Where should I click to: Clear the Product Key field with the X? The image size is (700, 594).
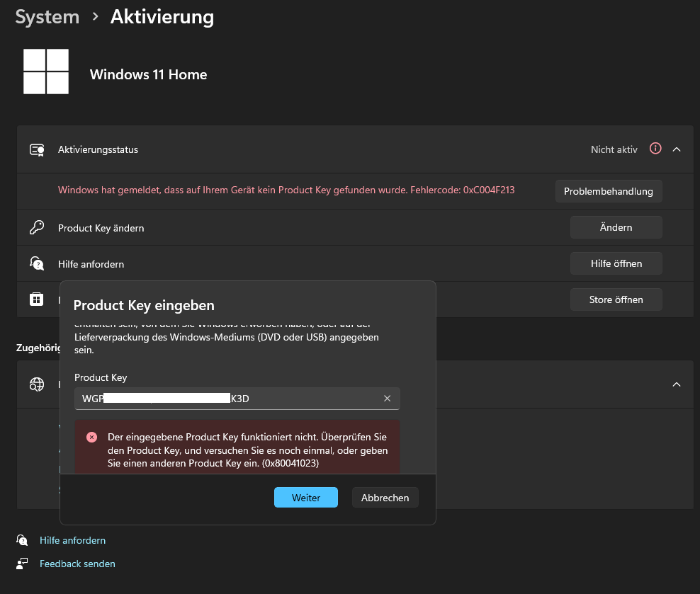pos(387,398)
